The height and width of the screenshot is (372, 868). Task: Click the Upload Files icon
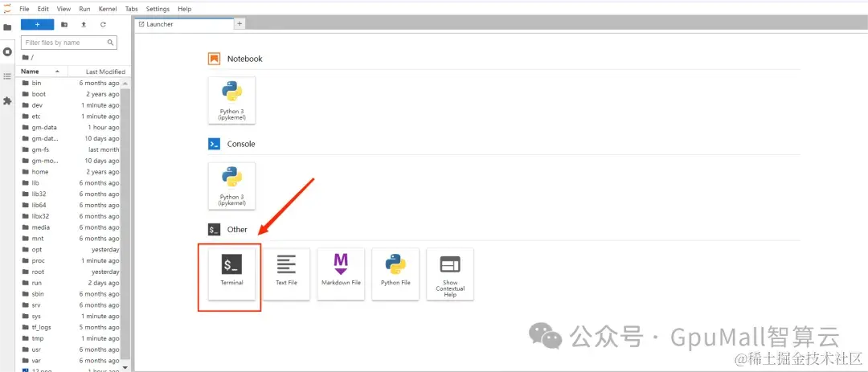tap(84, 24)
